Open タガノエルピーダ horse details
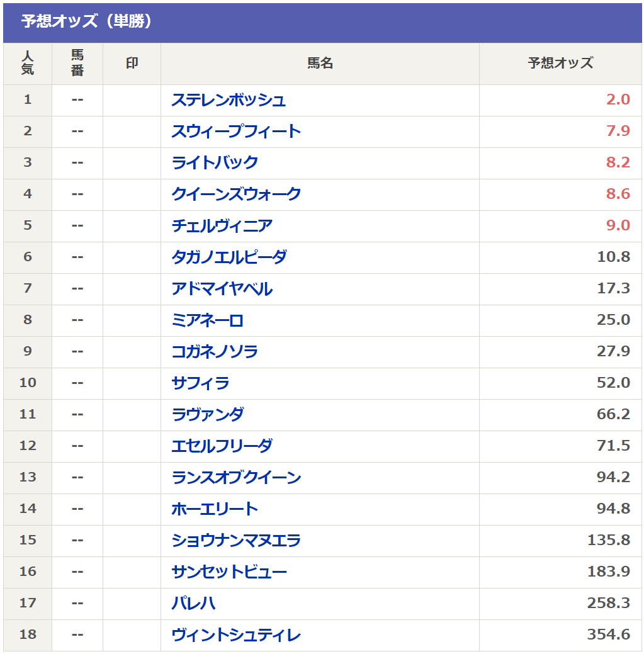The image size is (644, 654). point(229,257)
